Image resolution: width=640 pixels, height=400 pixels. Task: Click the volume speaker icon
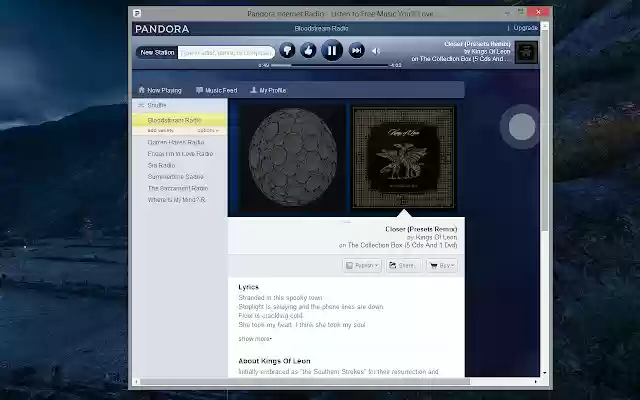(376, 51)
